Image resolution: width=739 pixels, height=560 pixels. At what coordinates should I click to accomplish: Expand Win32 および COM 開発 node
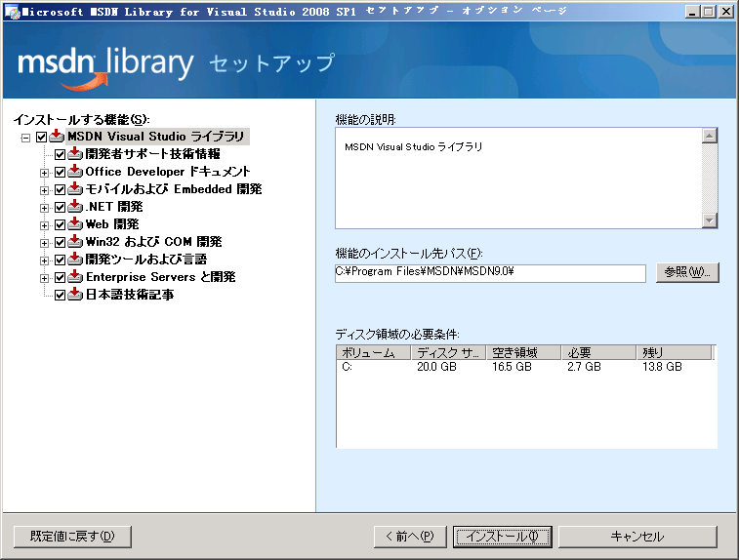coord(44,243)
